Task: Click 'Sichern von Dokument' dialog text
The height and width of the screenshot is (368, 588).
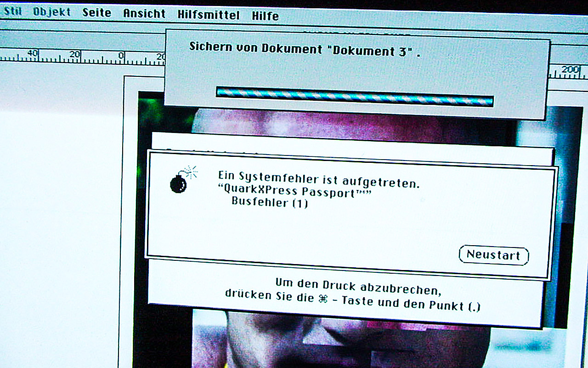Action: pyautogui.click(x=305, y=49)
